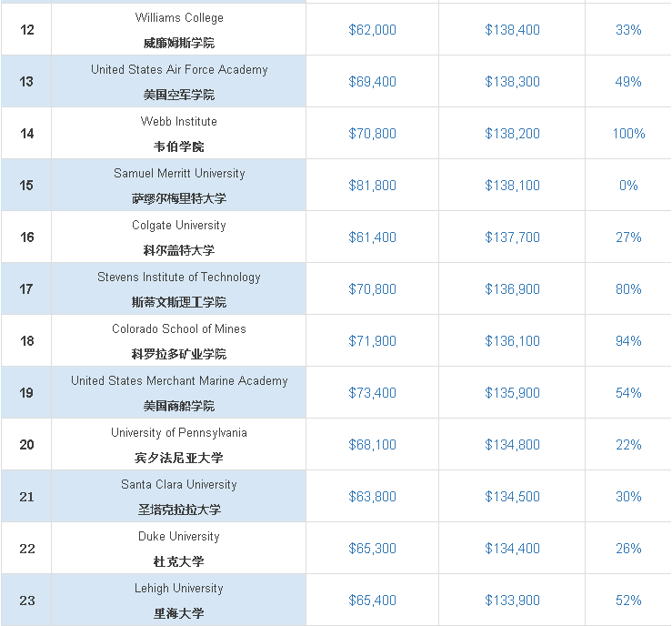Select Lehigh University name
Screen dimensions: 672x626
(179, 589)
